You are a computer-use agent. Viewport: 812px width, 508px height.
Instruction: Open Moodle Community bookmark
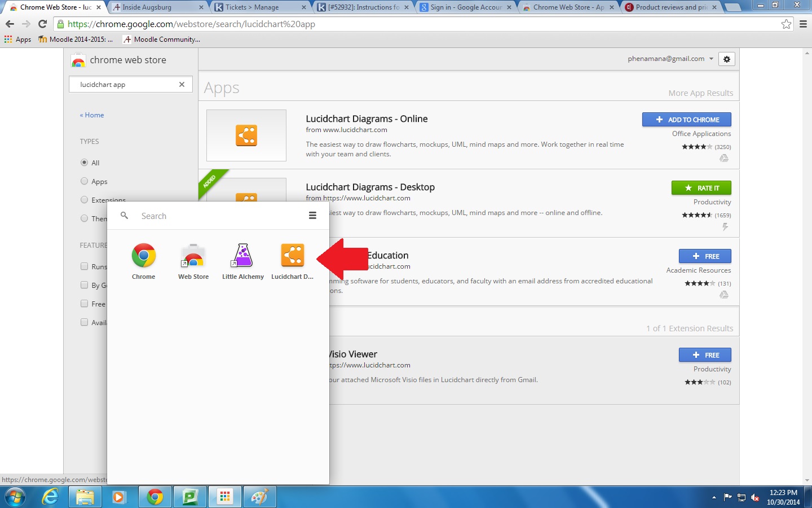(162, 40)
